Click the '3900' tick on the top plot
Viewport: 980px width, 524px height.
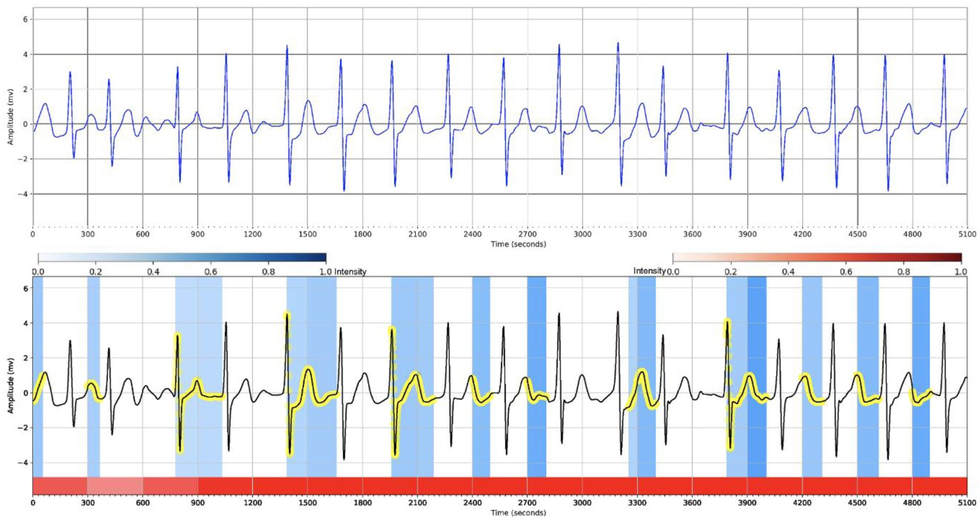tap(747, 234)
